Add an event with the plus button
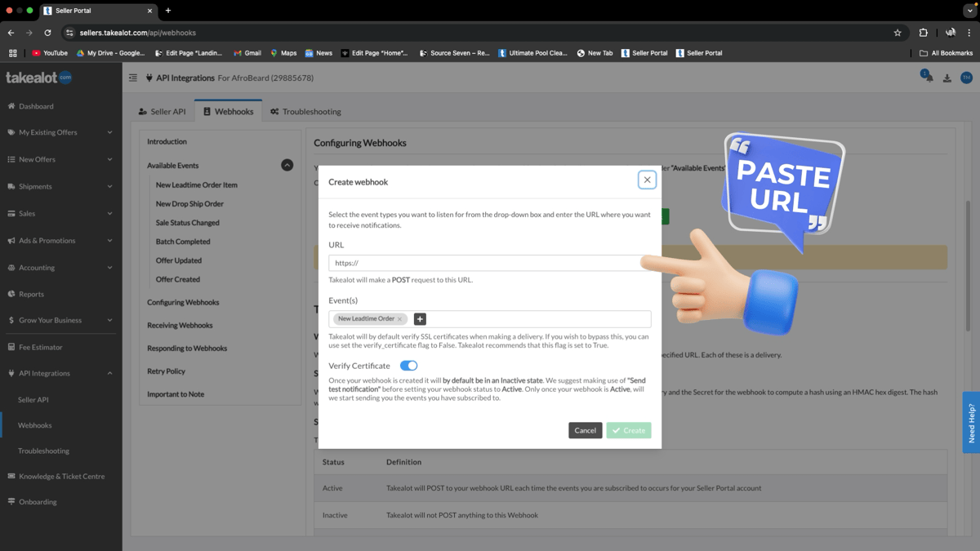The height and width of the screenshot is (551, 980). pos(420,319)
